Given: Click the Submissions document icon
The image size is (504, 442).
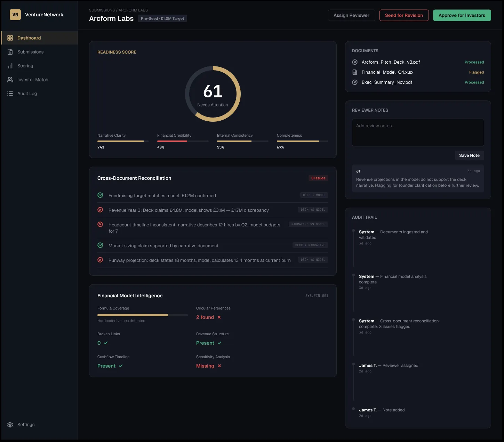Looking at the screenshot, I should (x=10, y=52).
